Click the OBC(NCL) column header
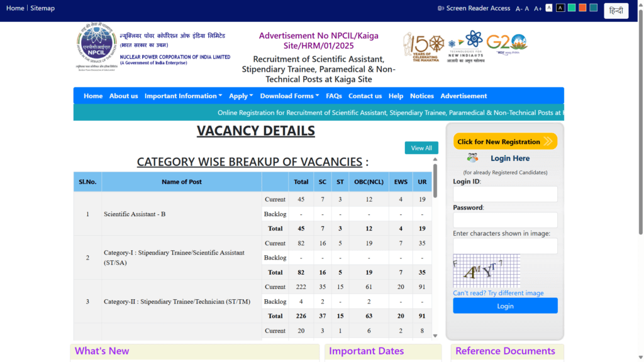The width and height of the screenshot is (644, 362). point(369,182)
